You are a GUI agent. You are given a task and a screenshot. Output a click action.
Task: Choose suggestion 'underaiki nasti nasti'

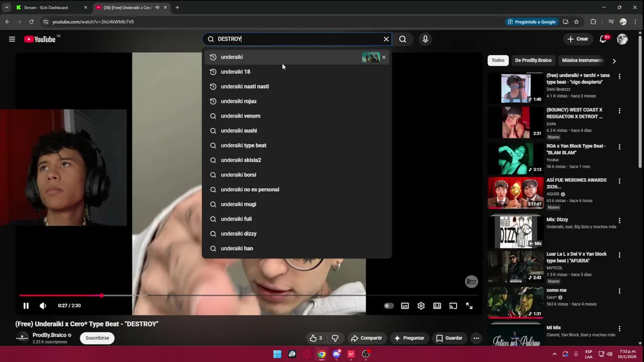click(x=297, y=86)
